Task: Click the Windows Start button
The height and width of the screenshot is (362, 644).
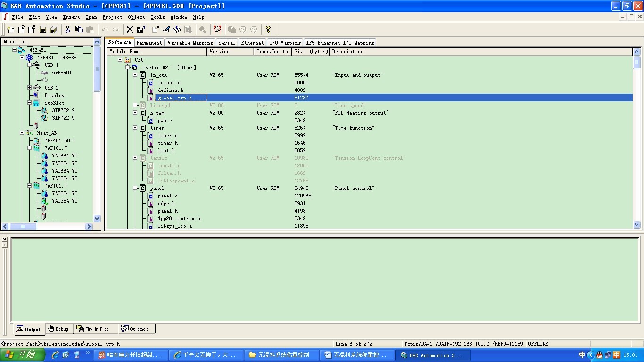Action: [22, 355]
